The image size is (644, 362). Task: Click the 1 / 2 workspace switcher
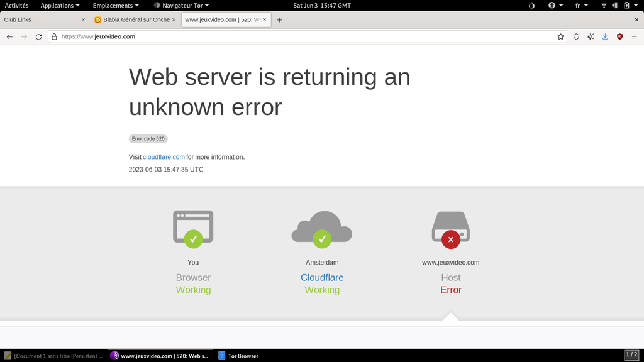click(631, 354)
